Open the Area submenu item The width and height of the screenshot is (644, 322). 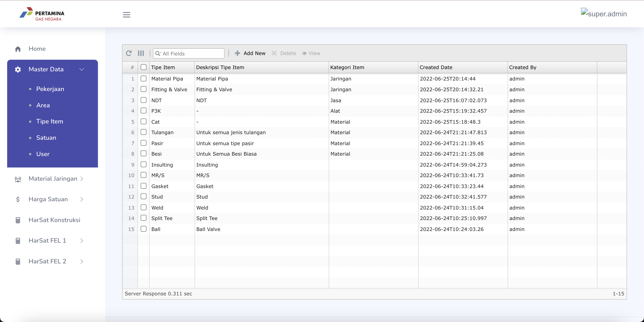coord(43,105)
